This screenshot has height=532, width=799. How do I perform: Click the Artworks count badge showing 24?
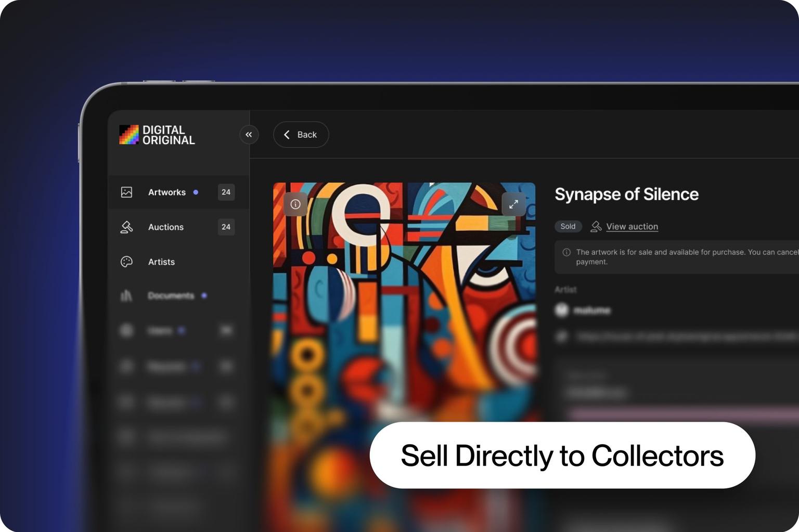226,192
